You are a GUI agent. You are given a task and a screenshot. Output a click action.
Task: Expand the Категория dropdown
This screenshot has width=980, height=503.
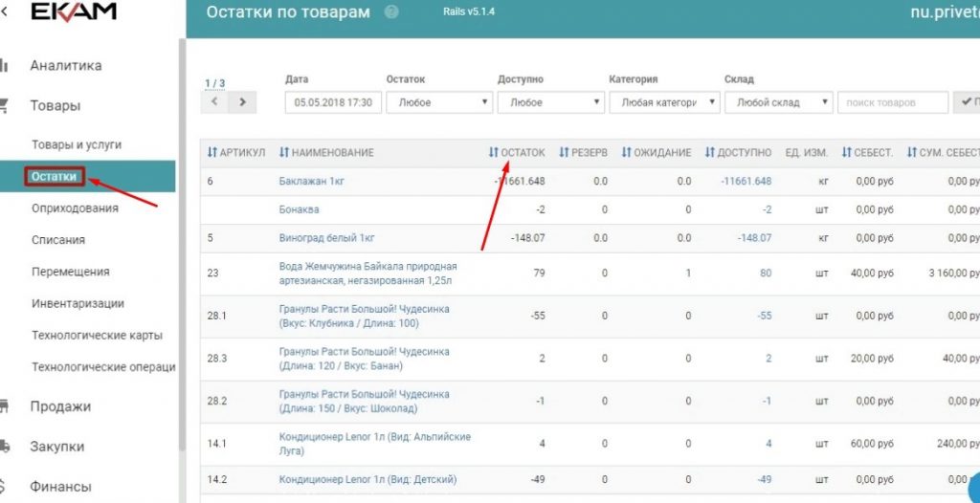point(664,102)
